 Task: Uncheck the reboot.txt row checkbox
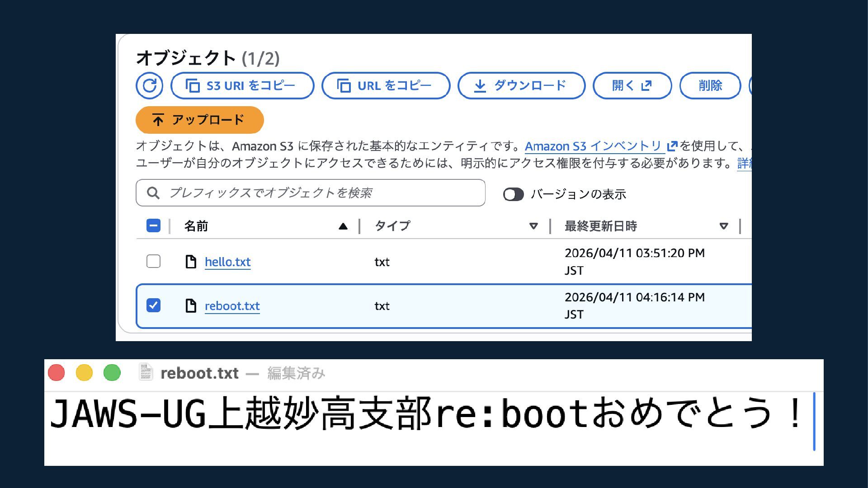tap(153, 305)
